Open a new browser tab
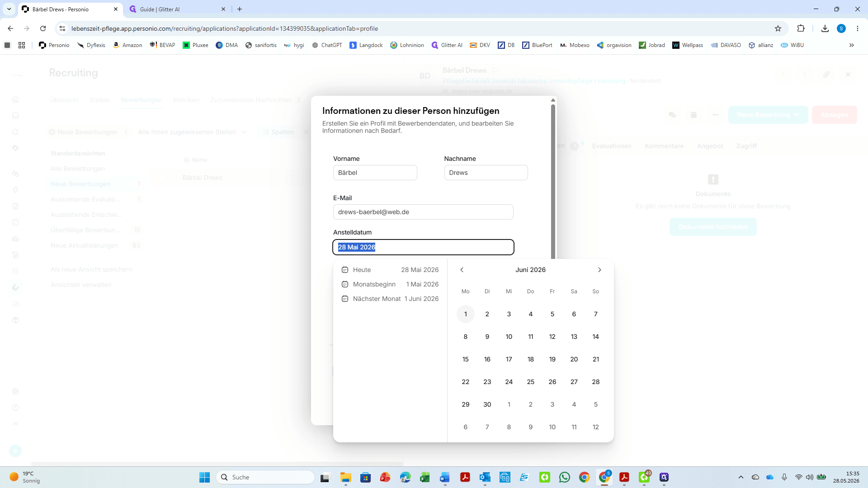Image resolution: width=868 pixels, height=488 pixels. (240, 9)
